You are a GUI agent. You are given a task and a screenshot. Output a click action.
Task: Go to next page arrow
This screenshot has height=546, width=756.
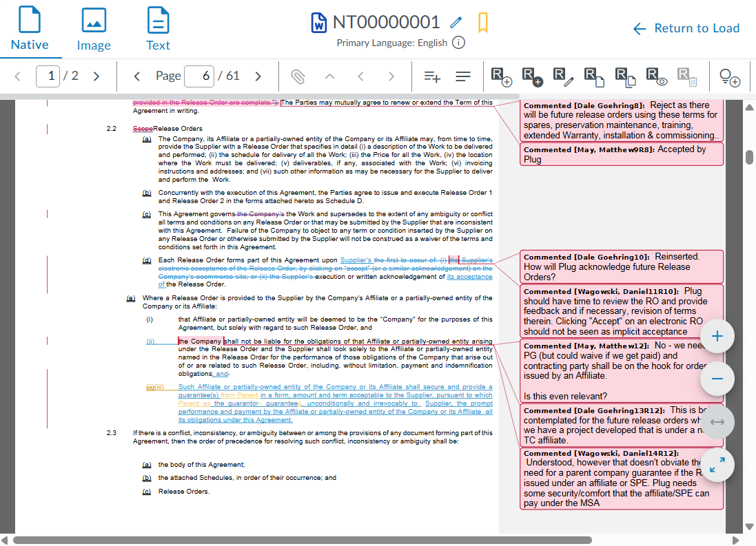(258, 76)
